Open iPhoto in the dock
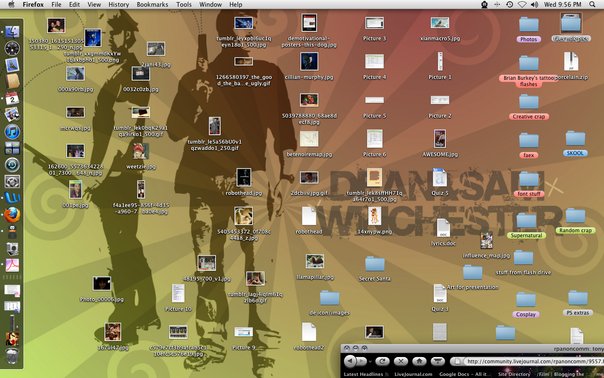 pyautogui.click(x=12, y=114)
